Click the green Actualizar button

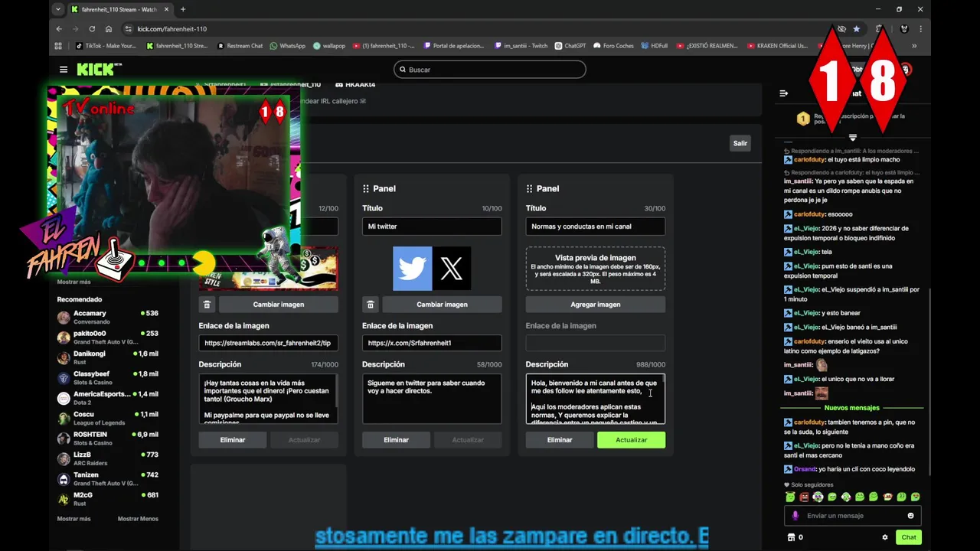[x=631, y=440]
